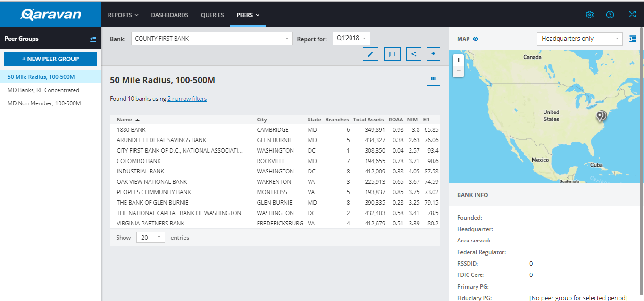Select the 1880 BANK row
The width and height of the screenshot is (644, 301).
pyautogui.click(x=275, y=129)
